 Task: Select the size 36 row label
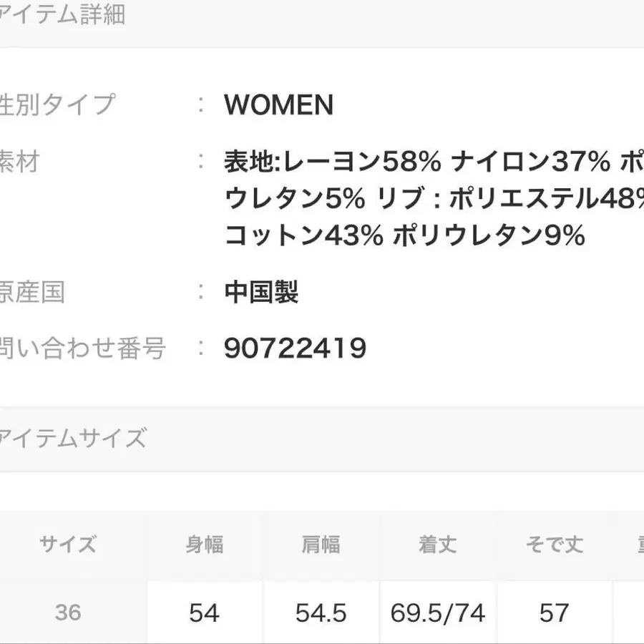(x=68, y=613)
